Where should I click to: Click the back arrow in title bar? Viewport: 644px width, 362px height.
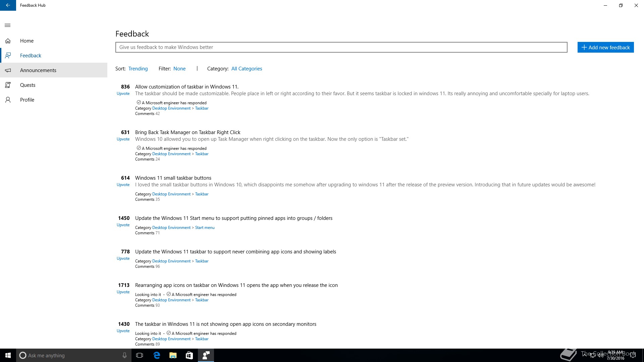(8, 5)
